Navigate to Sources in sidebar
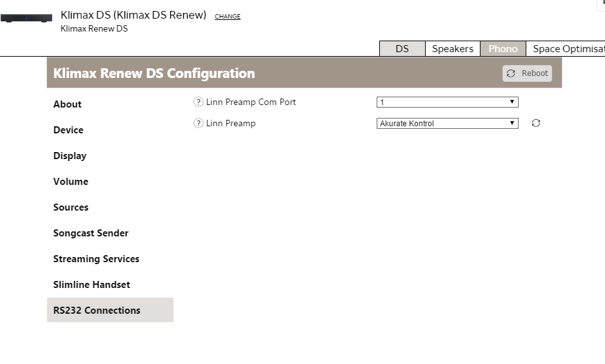The width and height of the screenshot is (605, 364). (x=71, y=207)
